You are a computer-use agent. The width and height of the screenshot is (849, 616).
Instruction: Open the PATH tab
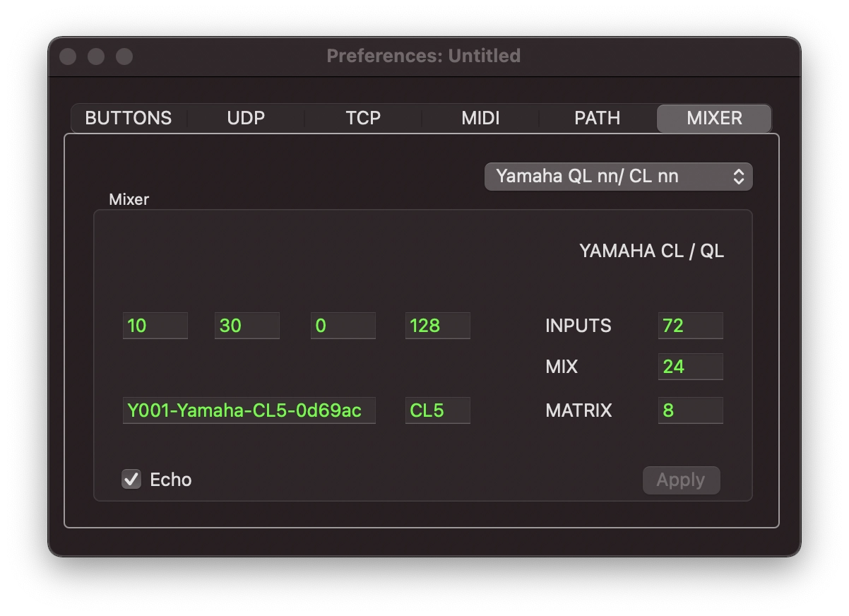pos(598,118)
